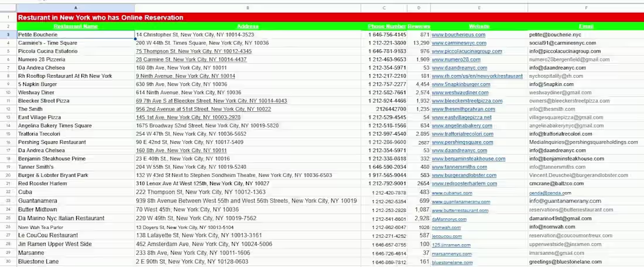The width and height of the screenshot is (644, 267).
Task: Select Jin Ramen Upper West Side cell
Action: pyautogui.click(x=76, y=244)
